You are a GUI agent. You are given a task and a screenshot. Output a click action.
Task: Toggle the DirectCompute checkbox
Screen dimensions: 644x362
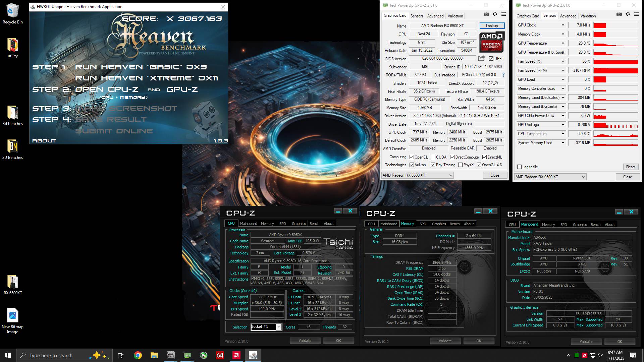pos(452,157)
